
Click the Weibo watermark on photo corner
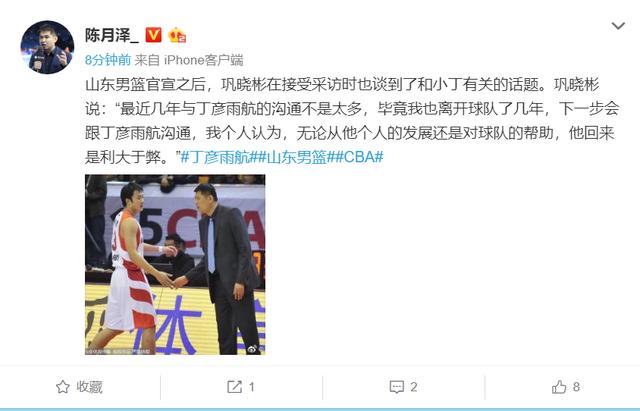253,349
